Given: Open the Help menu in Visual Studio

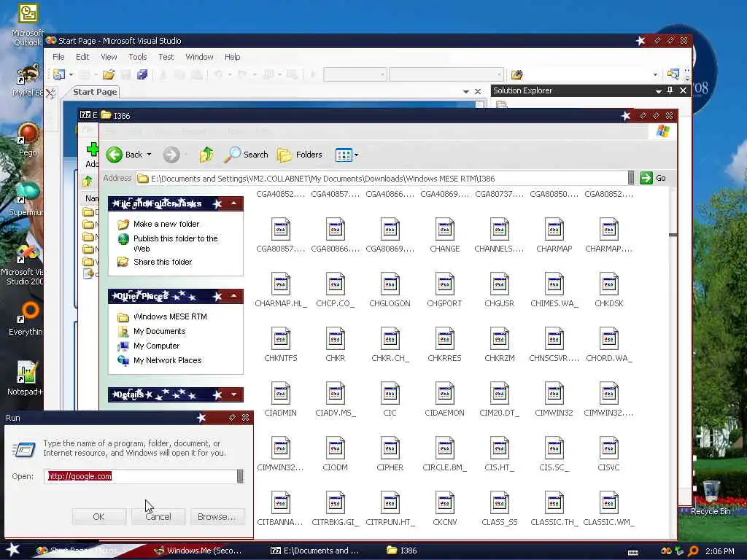Looking at the screenshot, I should pyautogui.click(x=232, y=57).
